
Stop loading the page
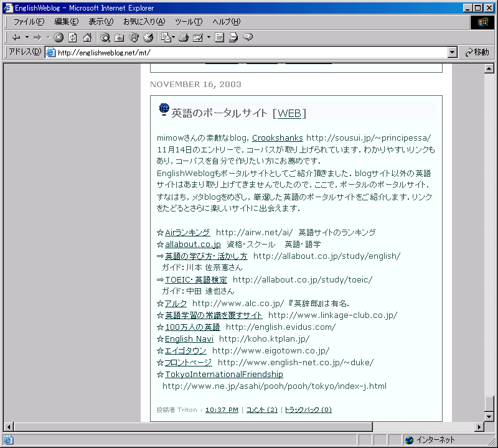[x=59, y=37]
